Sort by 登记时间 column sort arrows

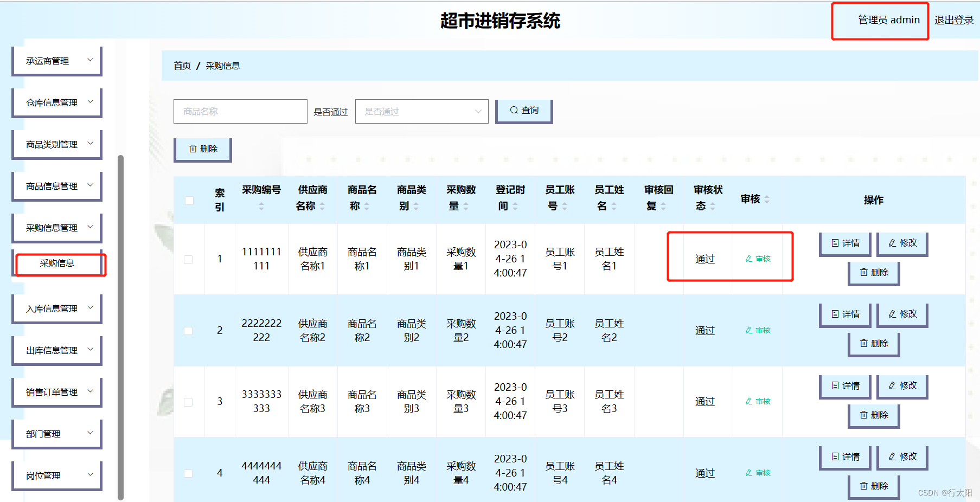[x=515, y=207]
